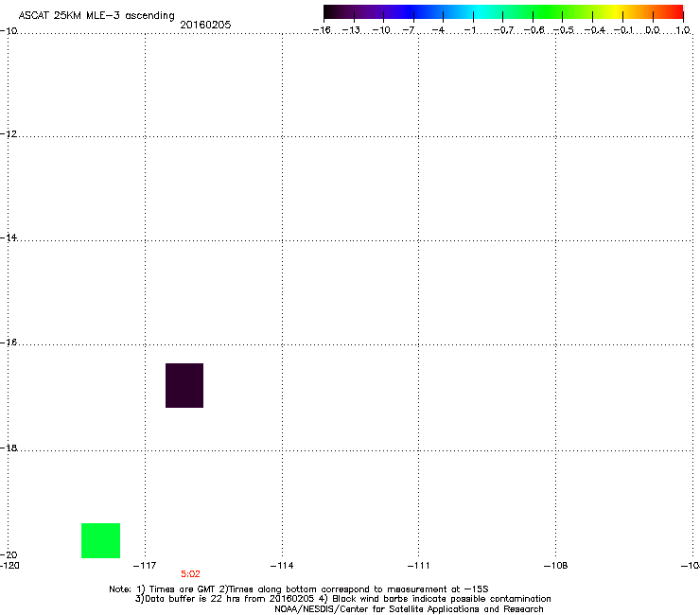Click the longitude label -111
Viewport: 700px width, 615px height.
tap(418, 566)
